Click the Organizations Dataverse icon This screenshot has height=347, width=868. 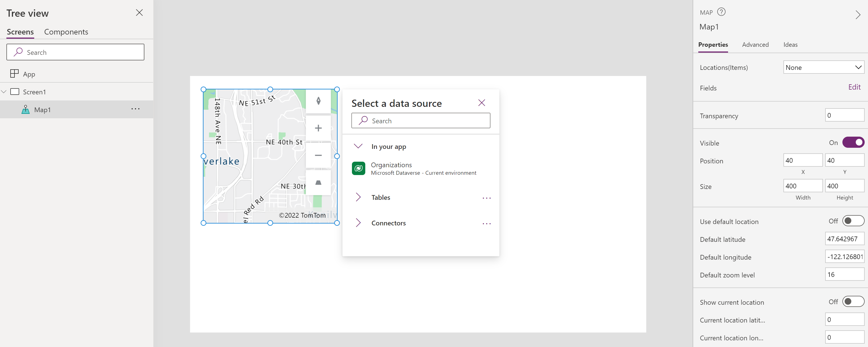pyautogui.click(x=359, y=169)
